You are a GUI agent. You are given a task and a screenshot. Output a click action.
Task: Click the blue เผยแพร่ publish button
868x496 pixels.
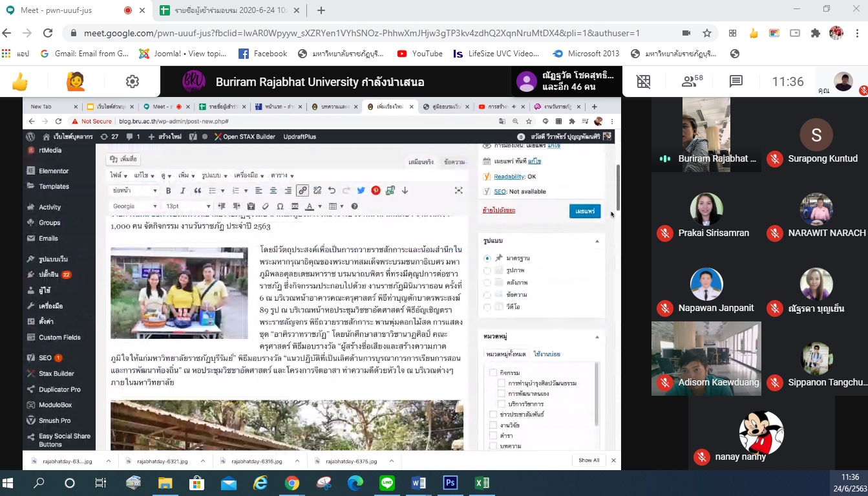585,211
